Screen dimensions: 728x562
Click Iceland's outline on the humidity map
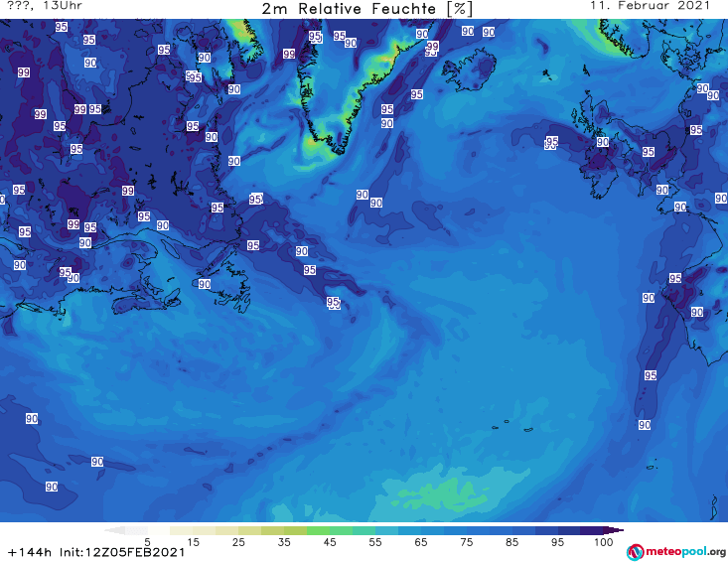pyautogui.click(x=469, y=70)
